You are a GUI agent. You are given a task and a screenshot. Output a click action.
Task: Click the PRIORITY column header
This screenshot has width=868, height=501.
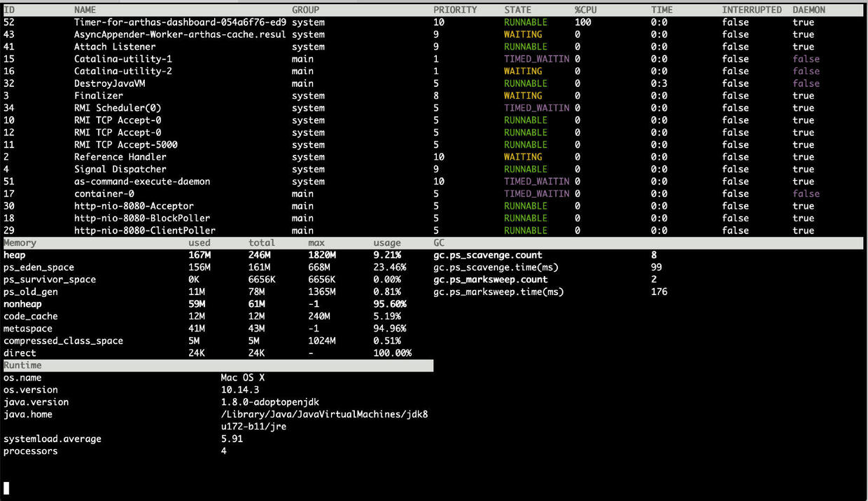[x=455, y=10]
